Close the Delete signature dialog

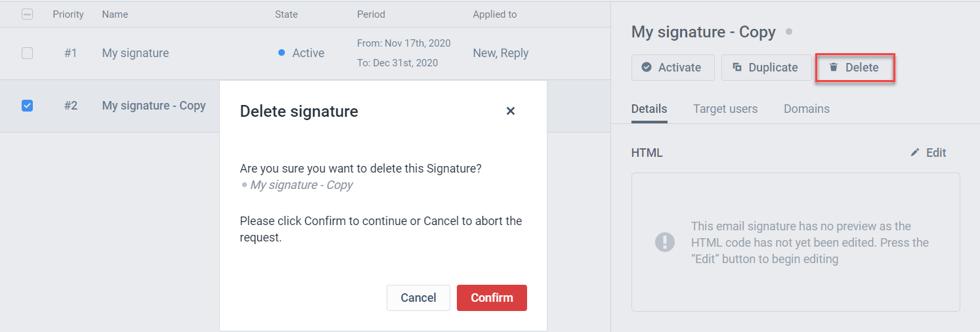(510, 111)
